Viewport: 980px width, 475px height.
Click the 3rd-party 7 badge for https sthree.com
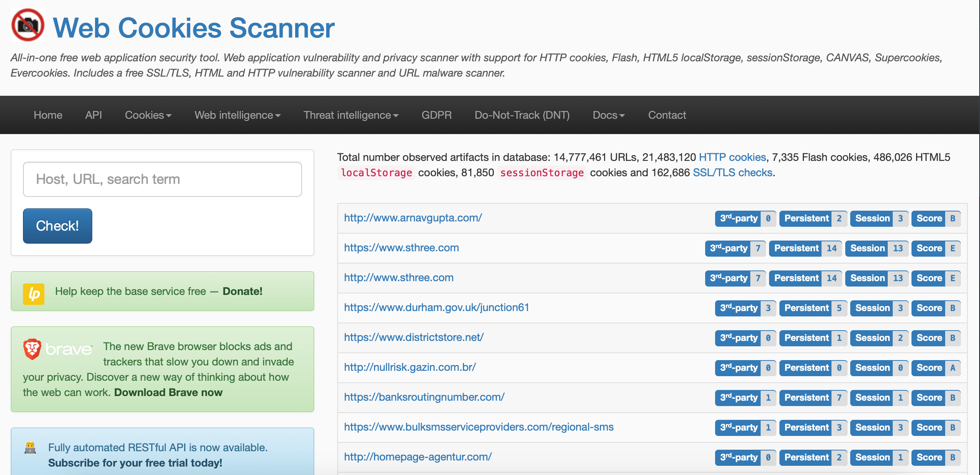735,248
